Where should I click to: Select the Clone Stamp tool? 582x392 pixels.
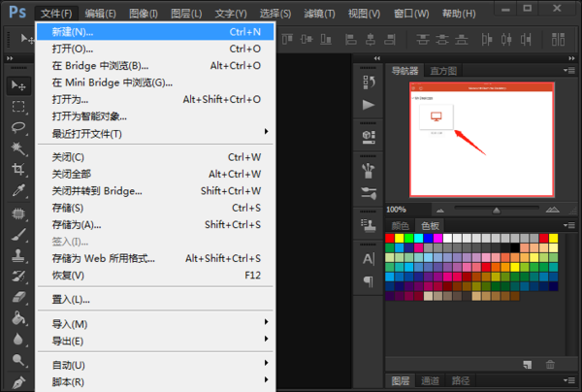18,255
